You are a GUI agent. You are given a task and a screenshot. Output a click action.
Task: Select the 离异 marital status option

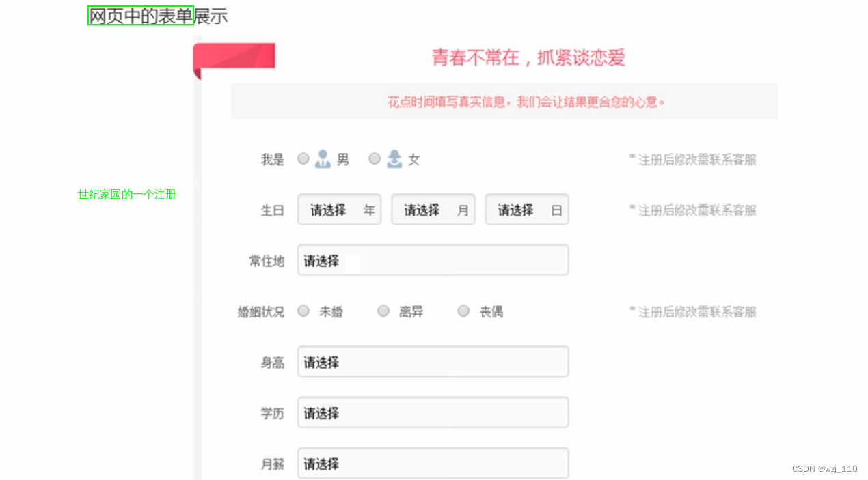point(383,311)
